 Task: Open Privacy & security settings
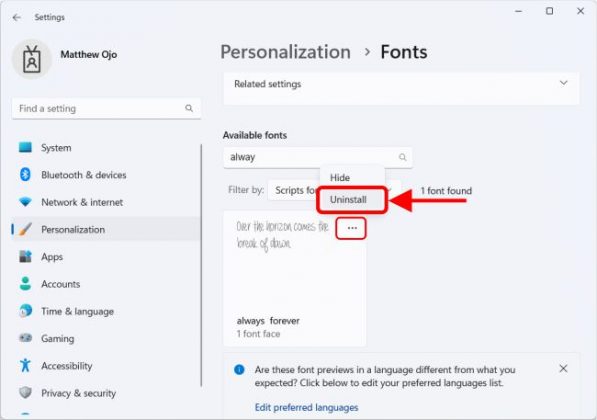pos(106,393)
